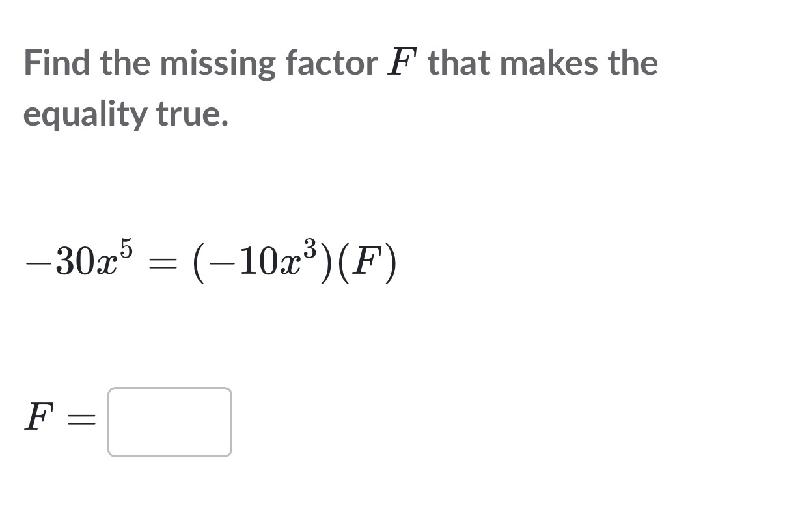Click the 'F =' label beside answer box
This screenshot has height=532, width=785.
[60, 418]
